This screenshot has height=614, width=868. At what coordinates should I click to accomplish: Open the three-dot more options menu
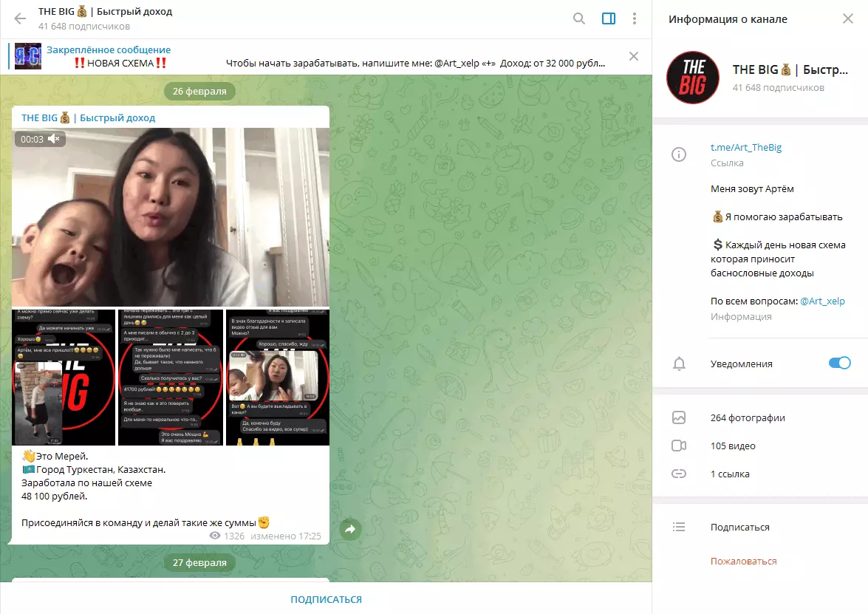point(635,18)
